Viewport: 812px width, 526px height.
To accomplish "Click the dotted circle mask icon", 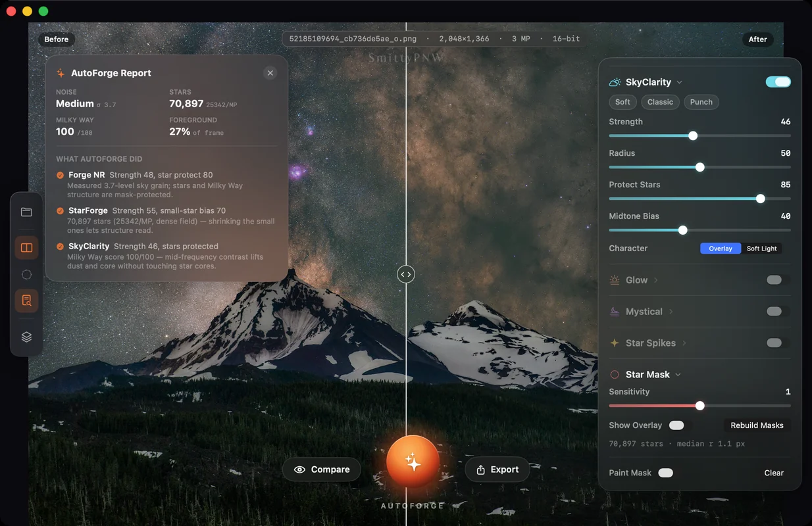I will pos(26,275).
